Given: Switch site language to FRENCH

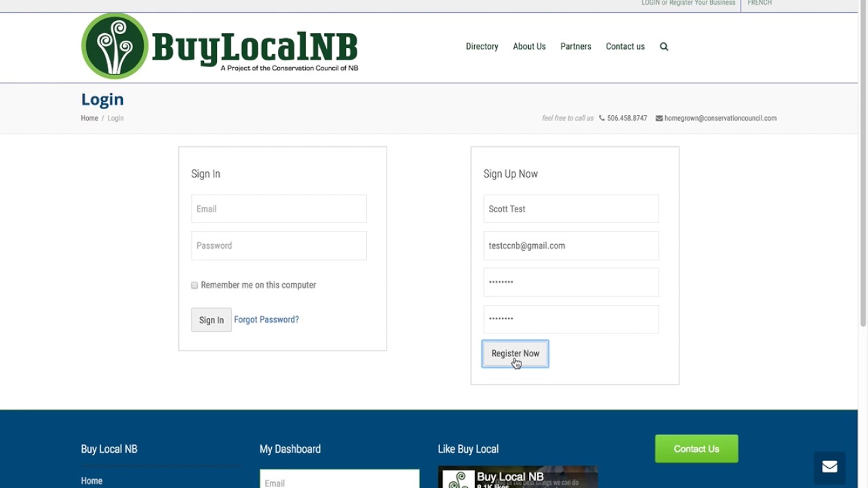Looking at the screenshot, I should (759, 3).
